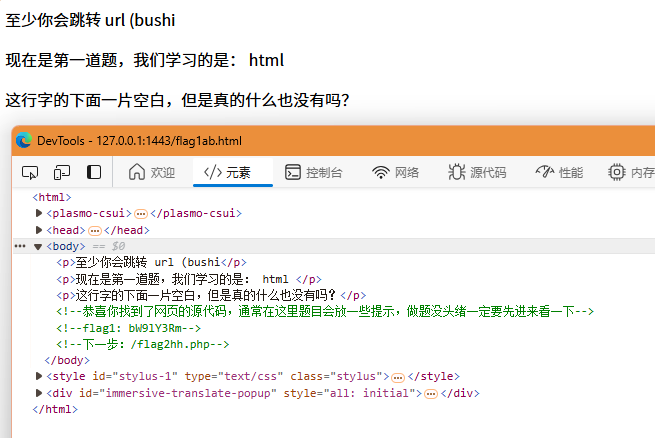The width and height of the screenshot is (655, 438).
Task: Toggle the DevTools sidebar panel icon
Action: 94,172
